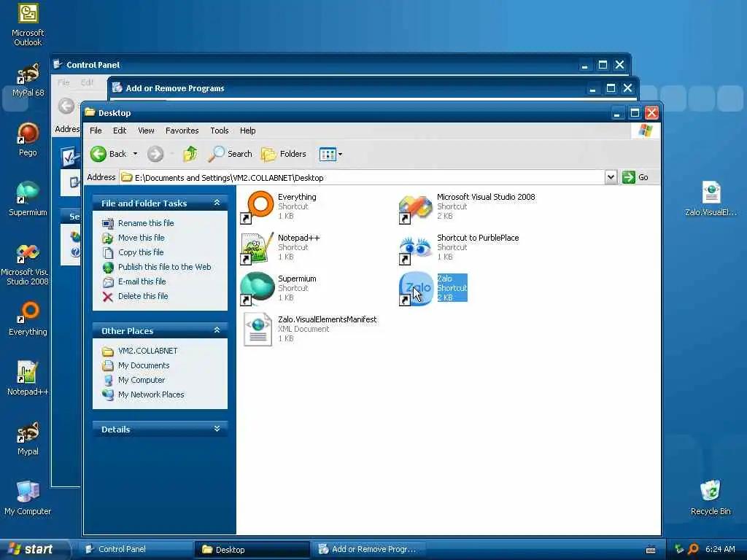Go up one folder level

click(x=190, y=154)
